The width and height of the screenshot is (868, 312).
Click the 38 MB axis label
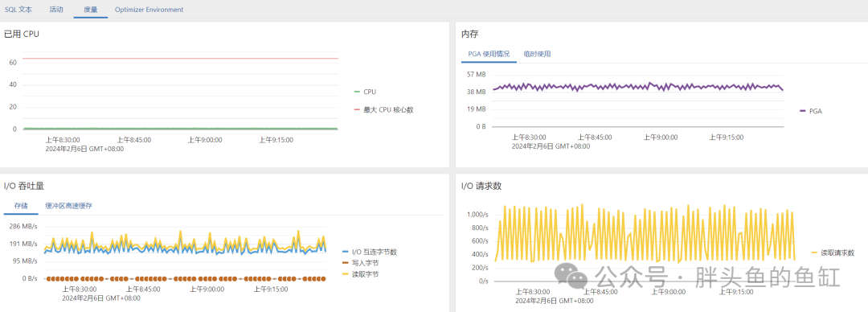click(x=477, y=92)
